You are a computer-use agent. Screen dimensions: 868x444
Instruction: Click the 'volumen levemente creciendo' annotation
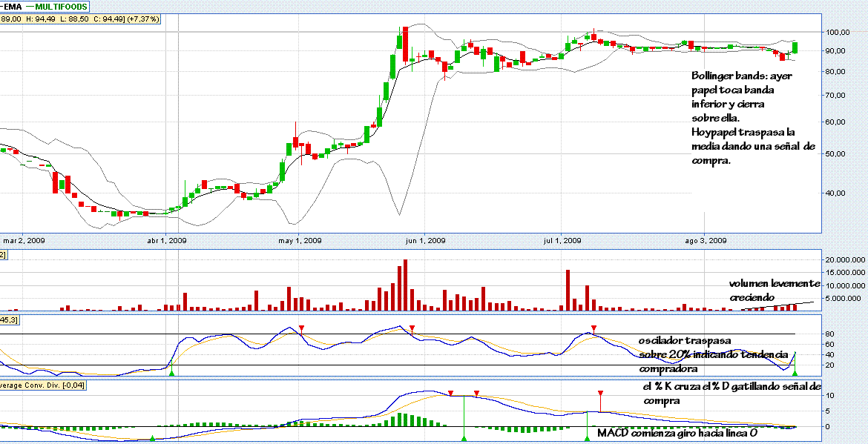774,290
